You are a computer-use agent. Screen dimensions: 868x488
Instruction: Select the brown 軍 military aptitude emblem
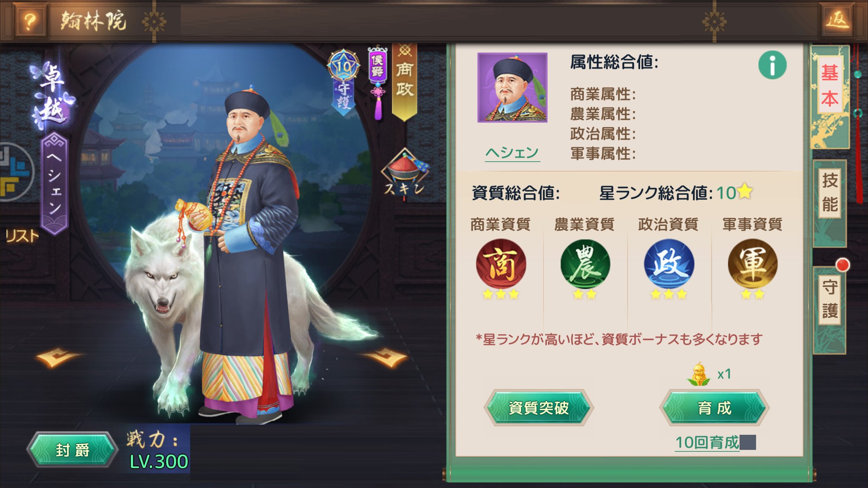point(752,264)
